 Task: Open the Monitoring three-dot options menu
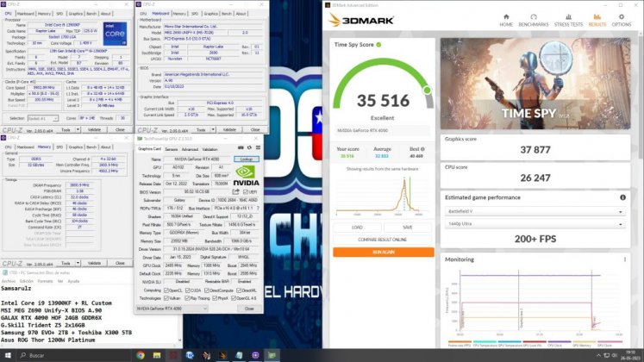pyautogui.click(x=625, y=259)
